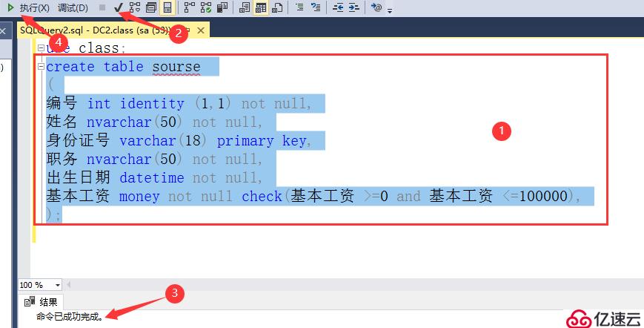This screenshot has height=328, width=644.
Task: Click the table name 'sourse' in code
Action: click(176, 67)
